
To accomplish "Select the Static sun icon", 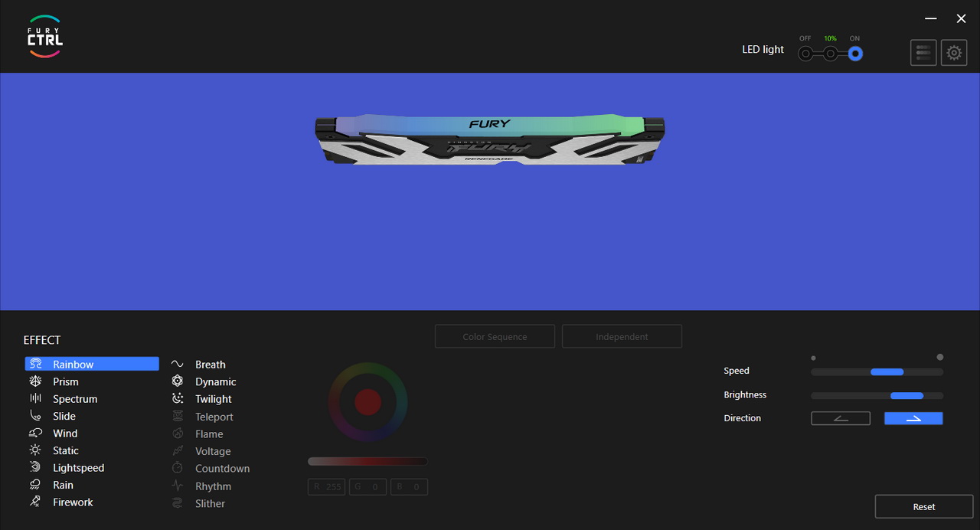I will tap(35, 450).
